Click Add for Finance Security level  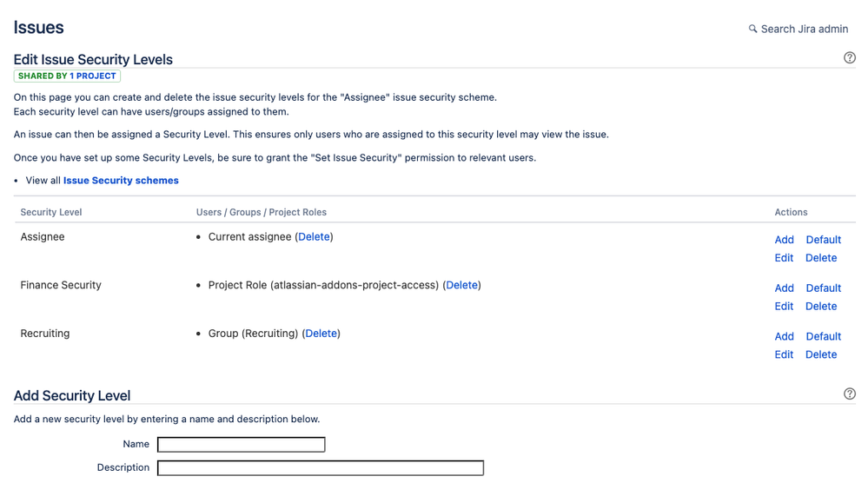pos(784,288)
